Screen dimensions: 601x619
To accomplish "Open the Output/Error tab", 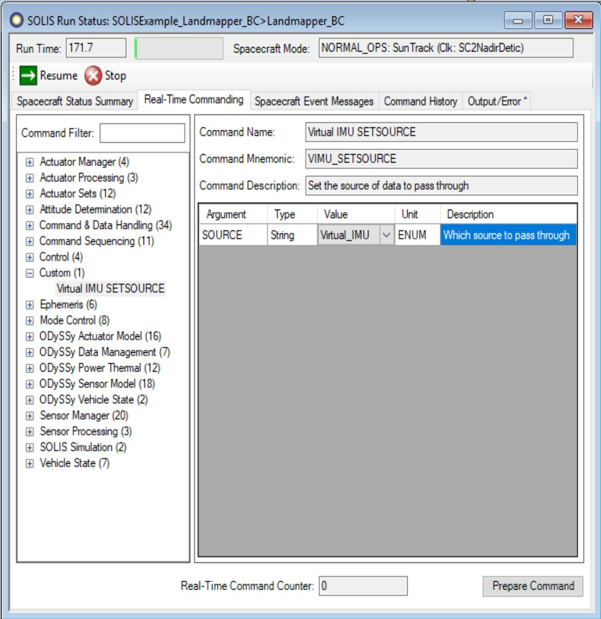I will (498, 101).
